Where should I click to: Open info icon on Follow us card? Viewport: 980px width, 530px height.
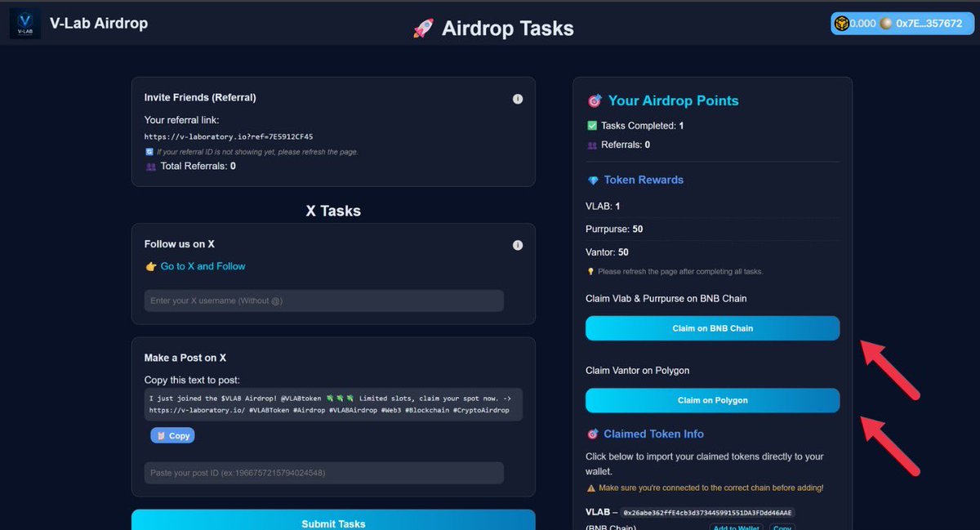tap(517, 245)
